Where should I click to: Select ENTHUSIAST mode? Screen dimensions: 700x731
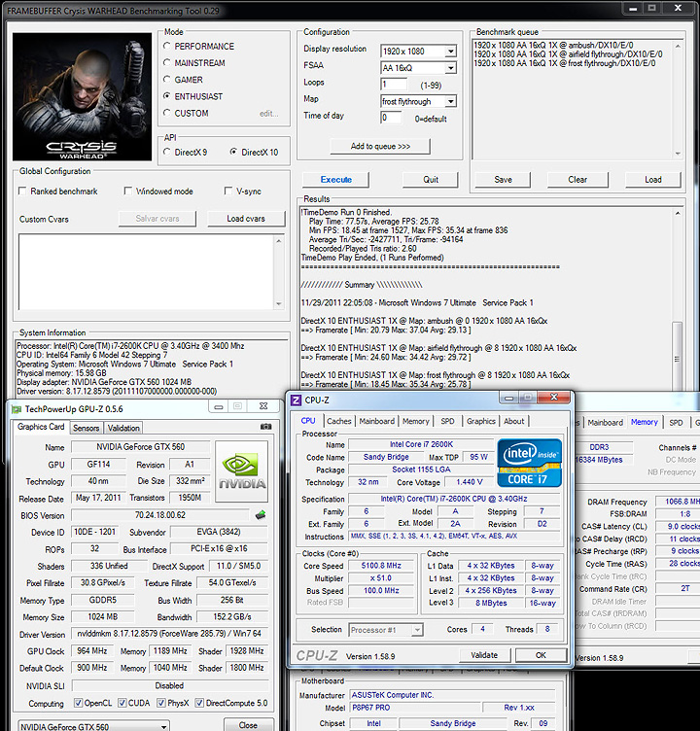[x=167, y=96]
